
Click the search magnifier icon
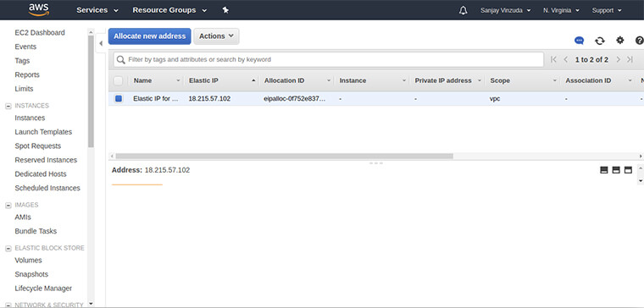(x=120, y=60)
